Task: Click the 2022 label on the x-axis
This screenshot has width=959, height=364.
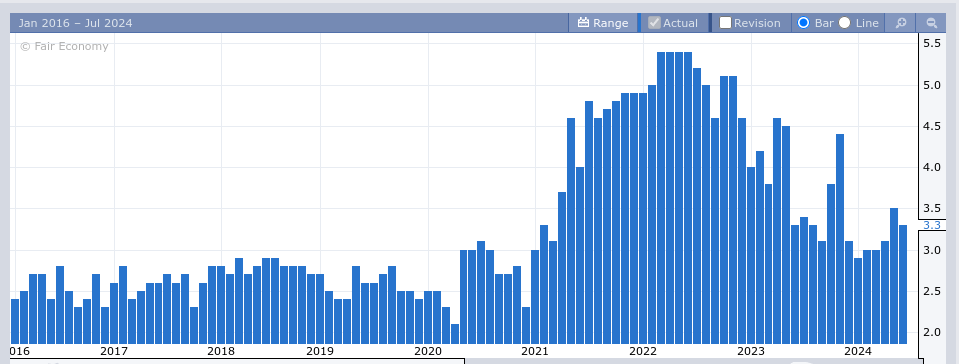Action: point(643,351)
